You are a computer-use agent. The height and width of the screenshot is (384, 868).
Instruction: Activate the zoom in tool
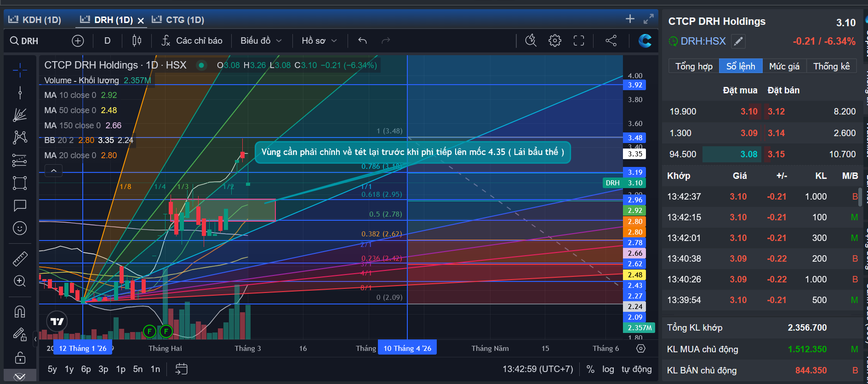[x=20, y=281]
